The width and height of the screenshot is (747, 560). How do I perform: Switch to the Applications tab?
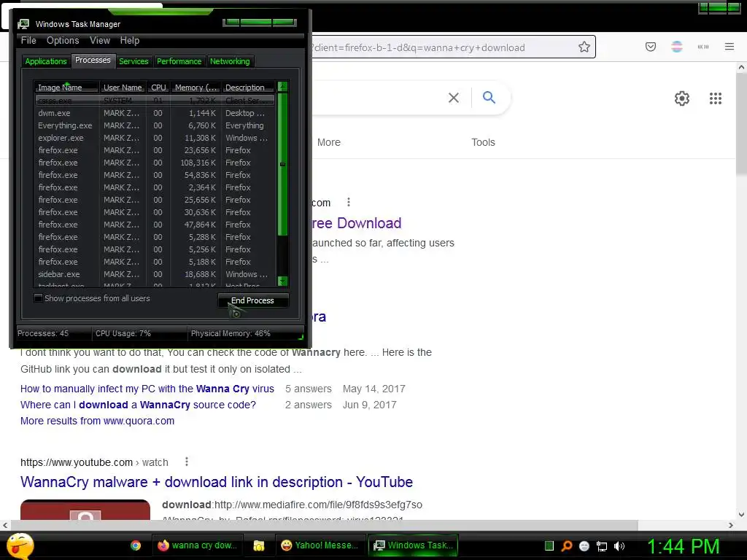coord(46,61)
